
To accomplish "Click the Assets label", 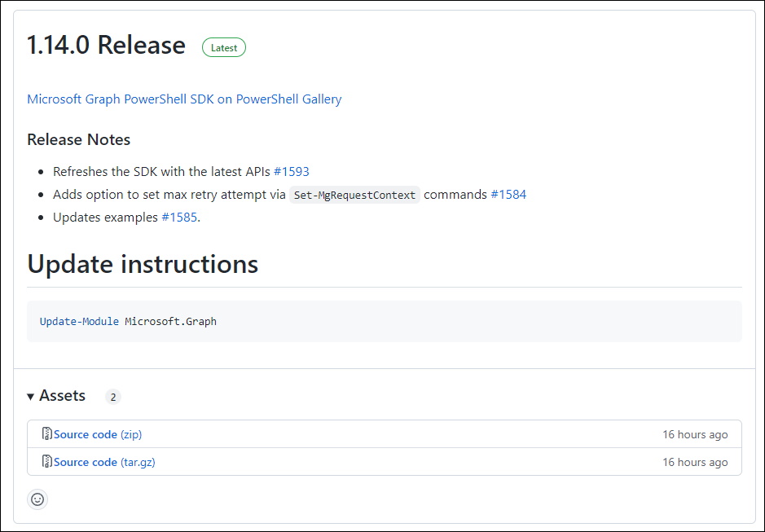I will 62,395.
